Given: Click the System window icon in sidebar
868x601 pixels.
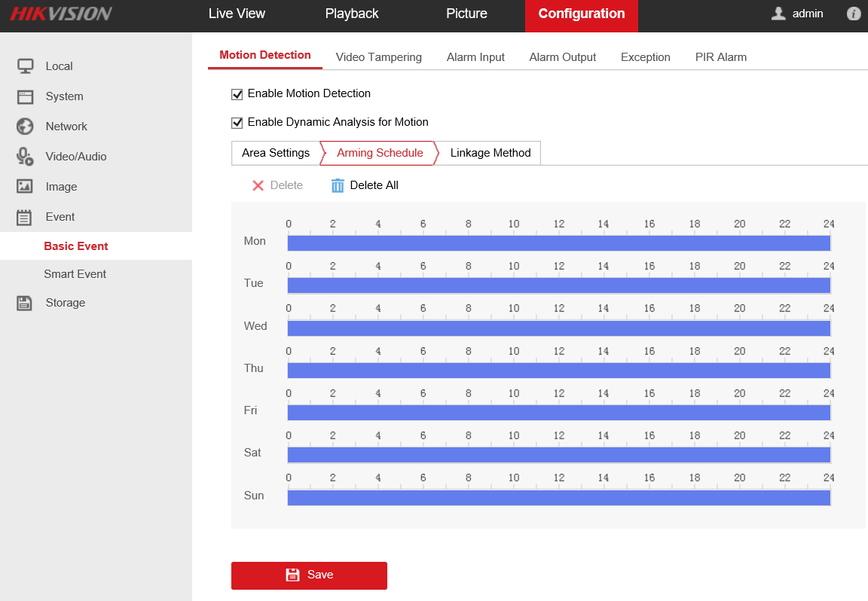Looking at the screenshot, I should pyautogui.click(x=25, y=96).
